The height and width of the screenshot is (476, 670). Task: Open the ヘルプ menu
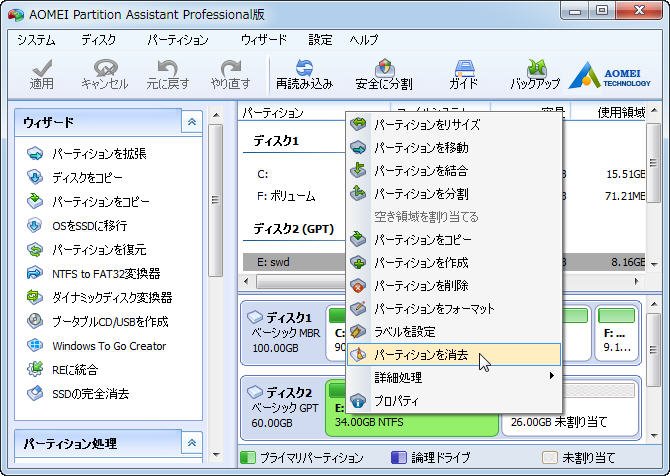tap(364, 40)
